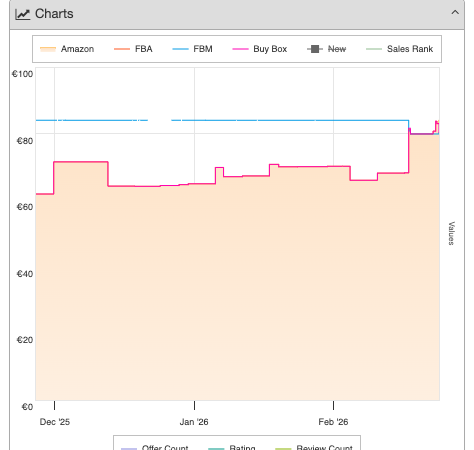Toggle Amazon series in legend
474x450 pixels.
click(x=67, y=49)
